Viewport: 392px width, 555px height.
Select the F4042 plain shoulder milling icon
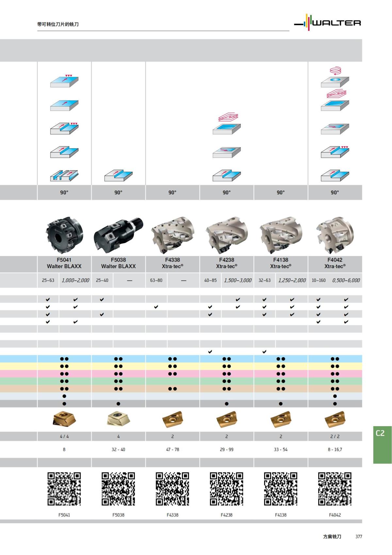click(x=335, y=176)
